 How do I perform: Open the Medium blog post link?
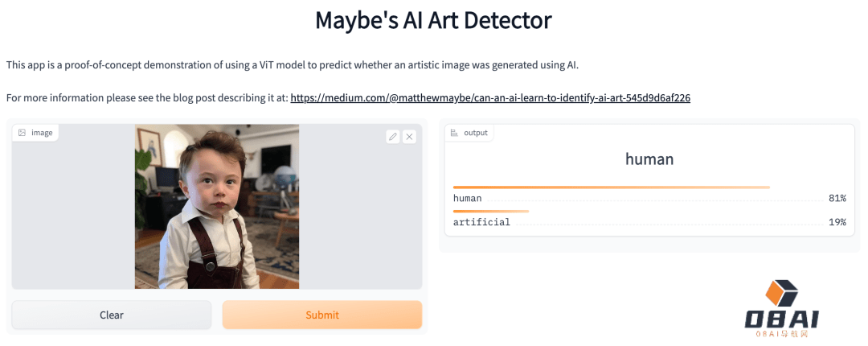[x=490, y=98]
